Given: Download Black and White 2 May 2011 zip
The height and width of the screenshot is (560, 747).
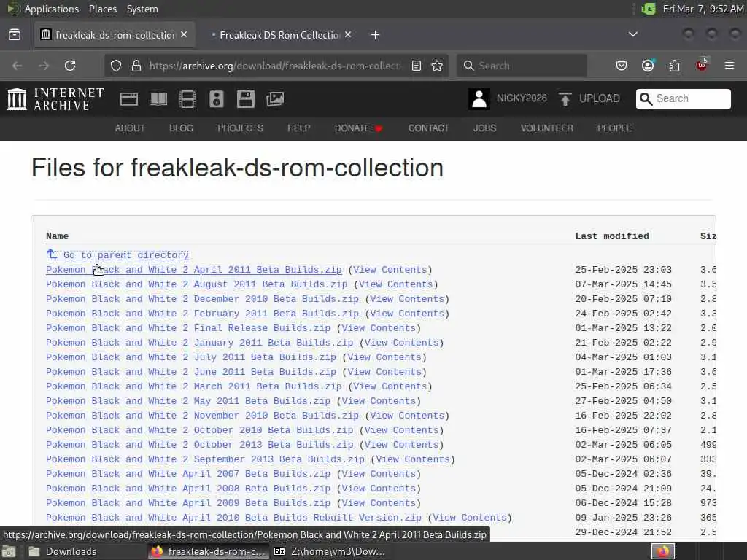Looking at the screenshot, I should coord(188,401).
